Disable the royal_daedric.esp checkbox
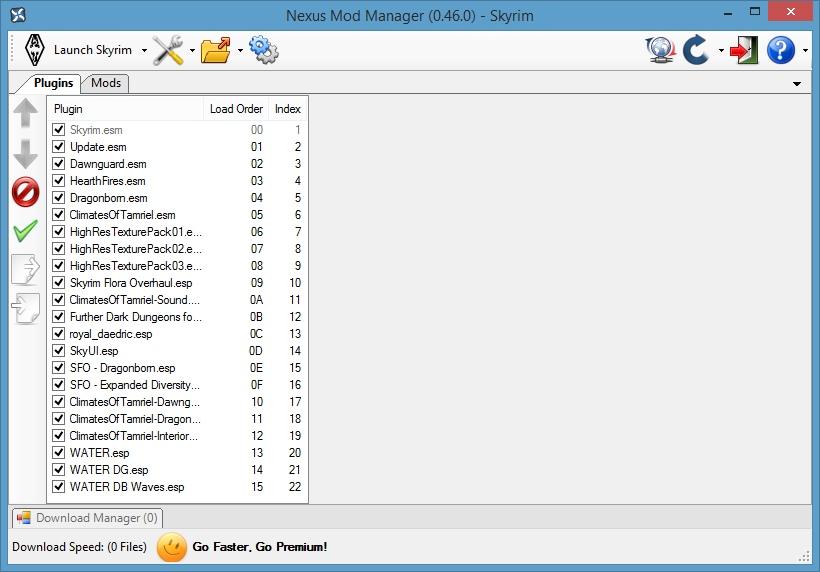Viewport: 820px width, 572px height. [x=59, y=334]
